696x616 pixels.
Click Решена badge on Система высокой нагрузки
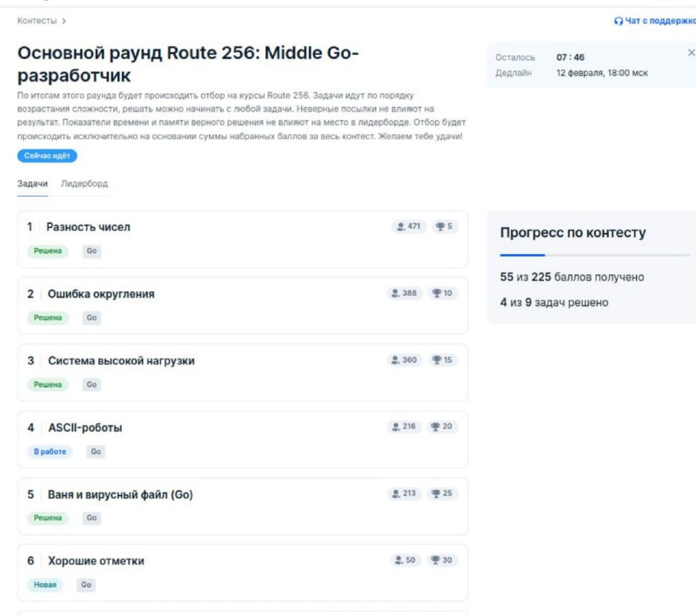point(48,385)
